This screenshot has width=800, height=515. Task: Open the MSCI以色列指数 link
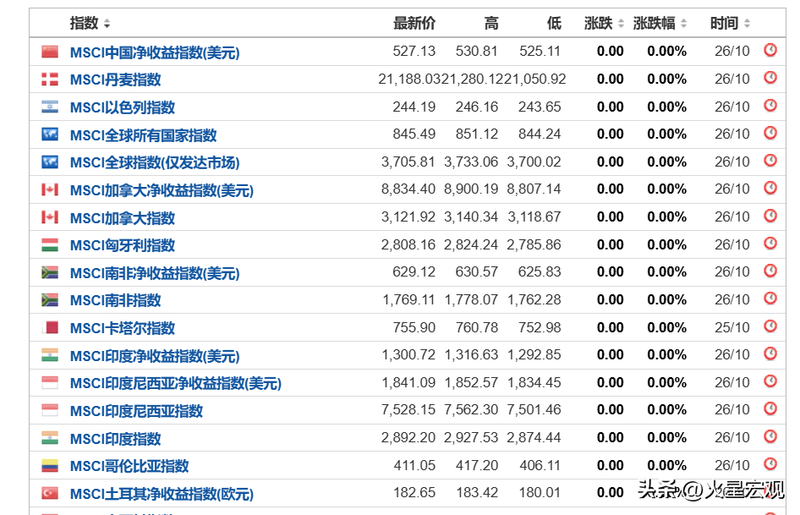point(122,107)
